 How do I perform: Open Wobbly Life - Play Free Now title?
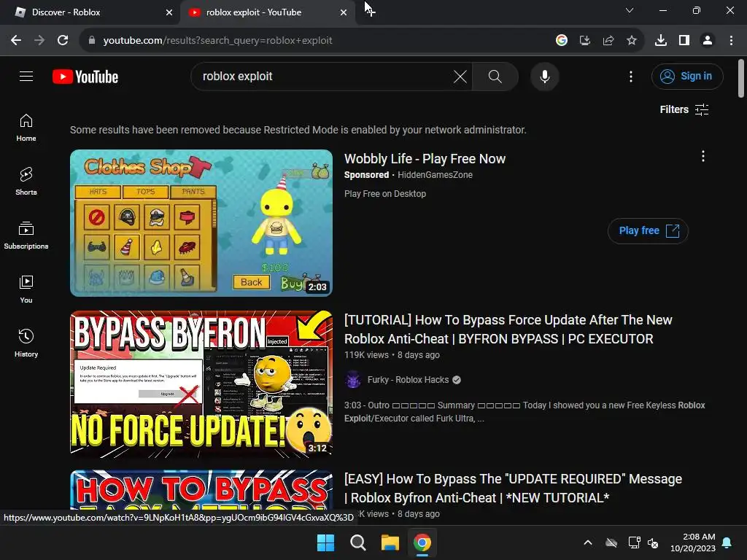pyautogui.click(x=425, y=159)
